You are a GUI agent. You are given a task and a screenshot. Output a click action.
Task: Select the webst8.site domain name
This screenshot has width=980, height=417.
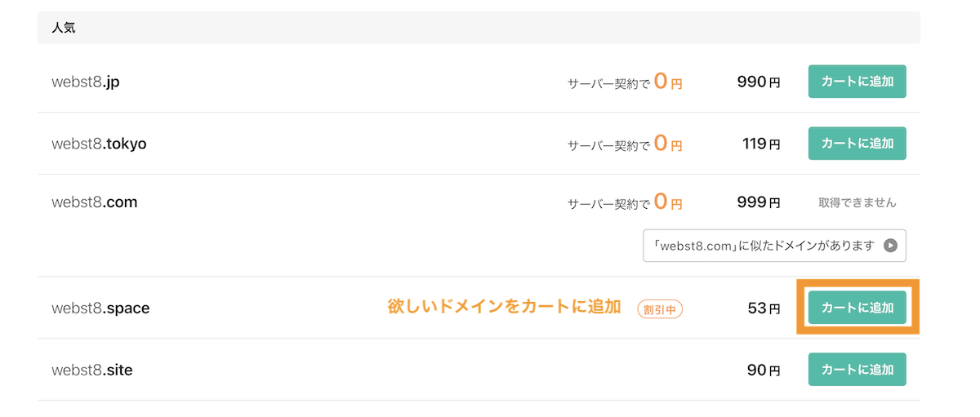point(91,370)
